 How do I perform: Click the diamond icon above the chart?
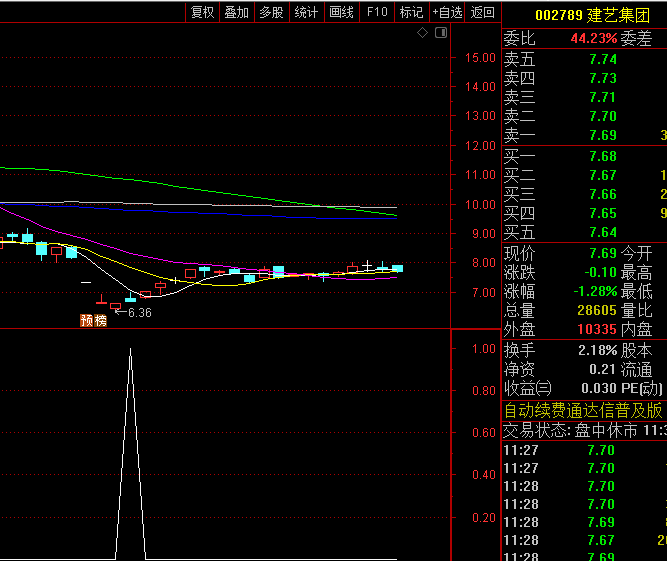coord(422,33)
